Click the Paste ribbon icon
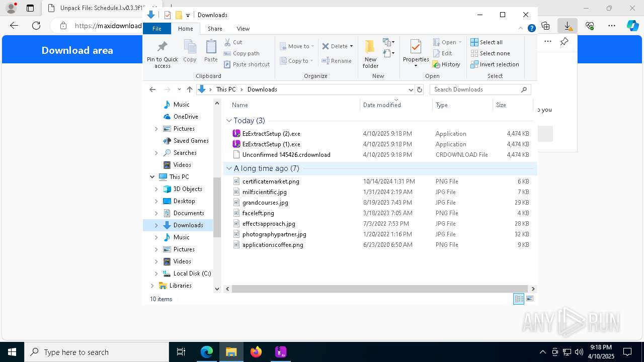 click(211, 51)
